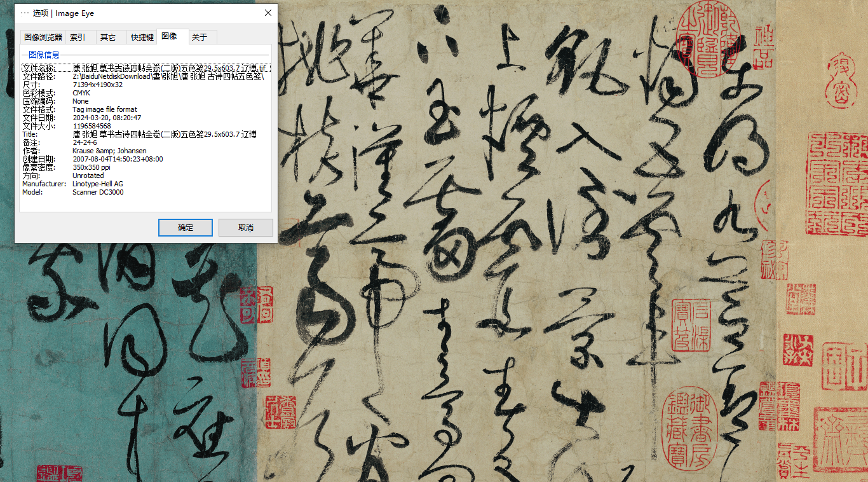This screenshot has height=482, width=868.
Task: Click the 作者 value Krause & Johansen
Action: pyautogui.click(x=109, y=151)
